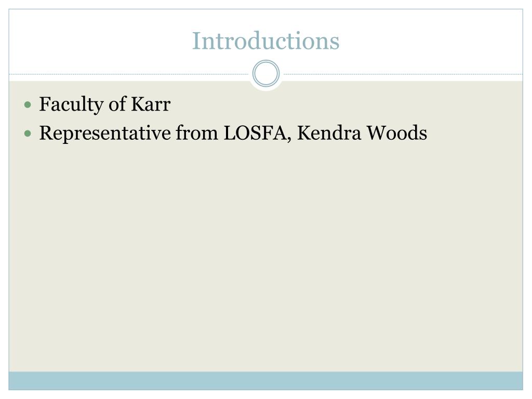Click the dotted divider line left of circle
The width and height of the screenshot is (532, 399).
coord(130,74)
